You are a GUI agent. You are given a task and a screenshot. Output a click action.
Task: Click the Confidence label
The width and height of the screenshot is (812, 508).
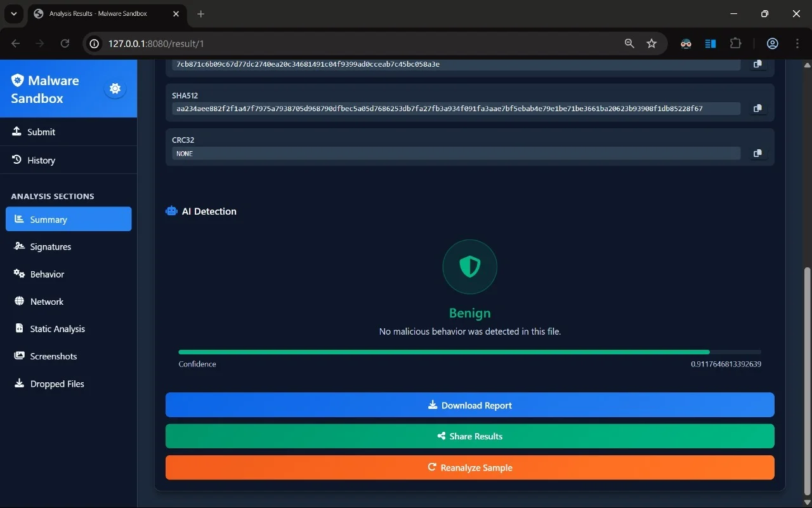197,364
